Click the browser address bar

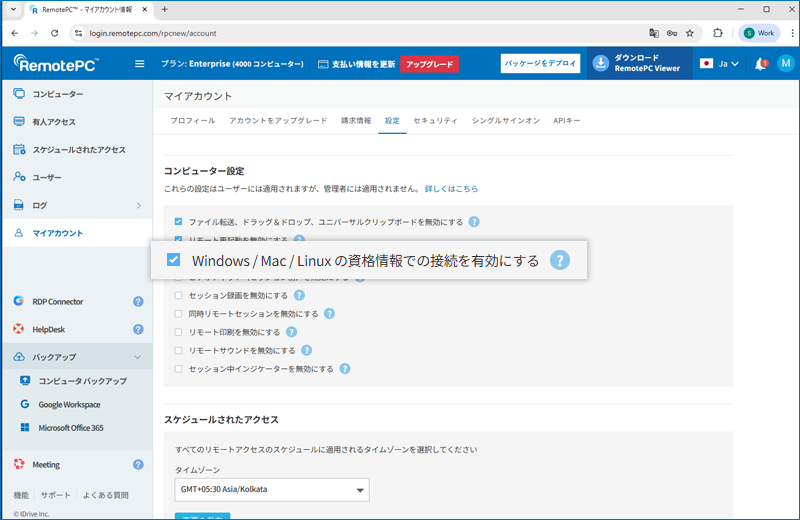[x=357, y=33]
